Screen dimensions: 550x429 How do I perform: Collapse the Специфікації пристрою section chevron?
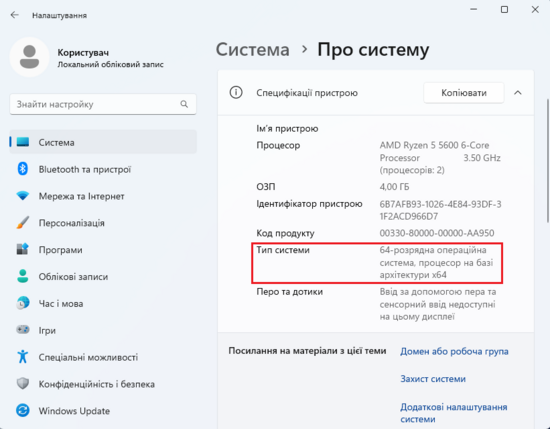[518, 93]
